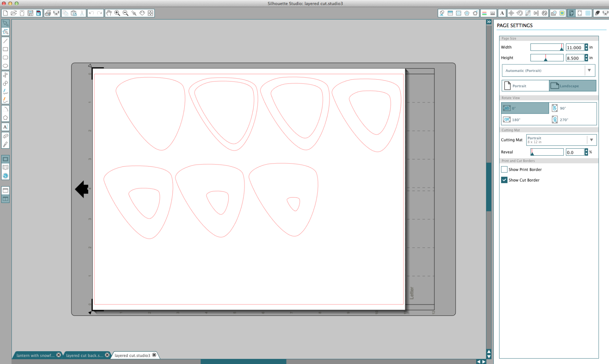The image size is (609, 364).
Task: Open the Automatic (Portrait) page size dropdown
Action: [x=548, y=70]
